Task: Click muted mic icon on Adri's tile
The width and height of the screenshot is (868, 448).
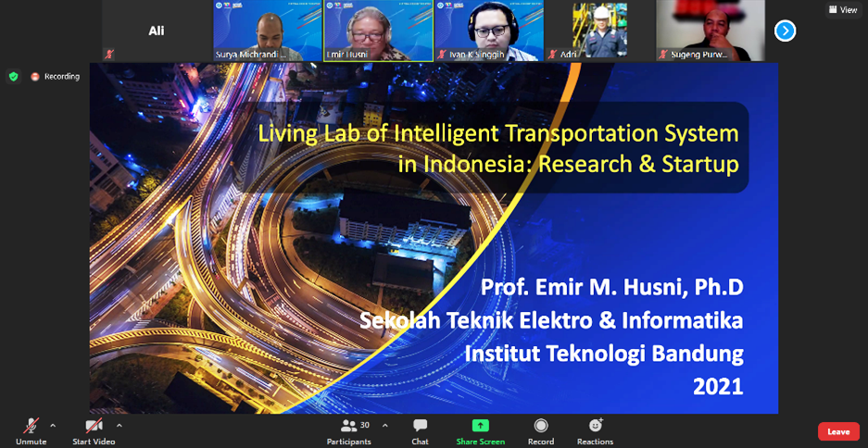Action: (552, 55)
